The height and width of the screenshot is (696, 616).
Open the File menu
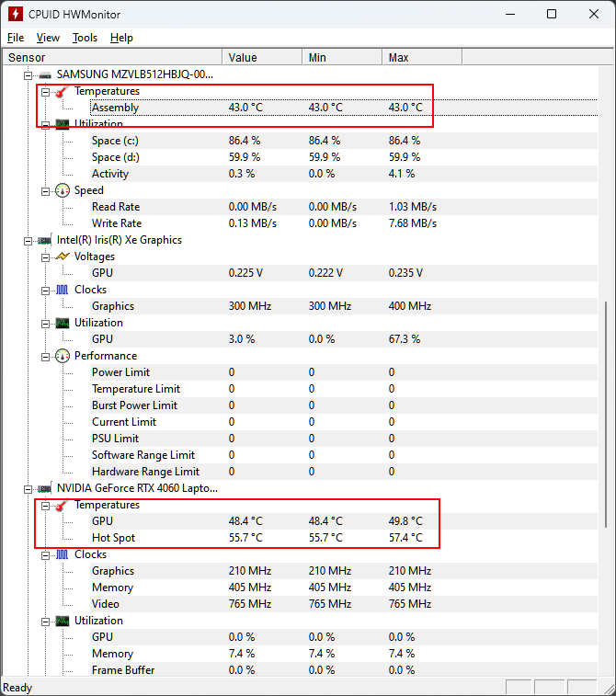[x=16, y=38]
